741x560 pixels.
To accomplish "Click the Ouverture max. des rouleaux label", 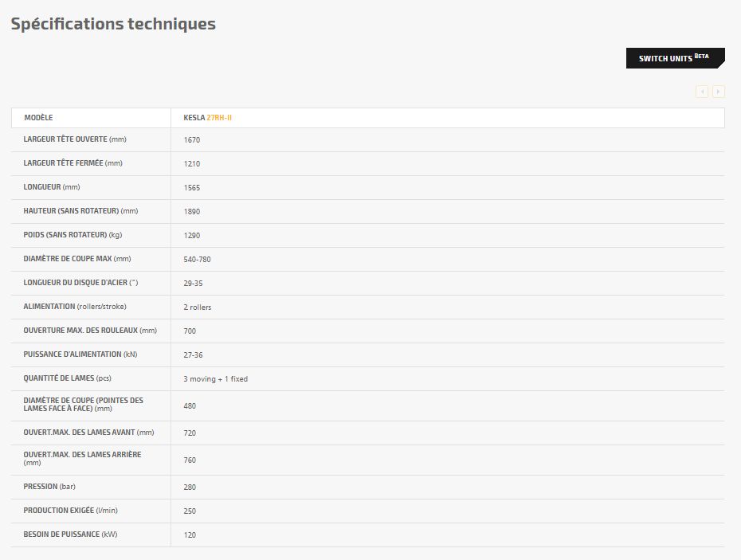I will coord(90,331).
